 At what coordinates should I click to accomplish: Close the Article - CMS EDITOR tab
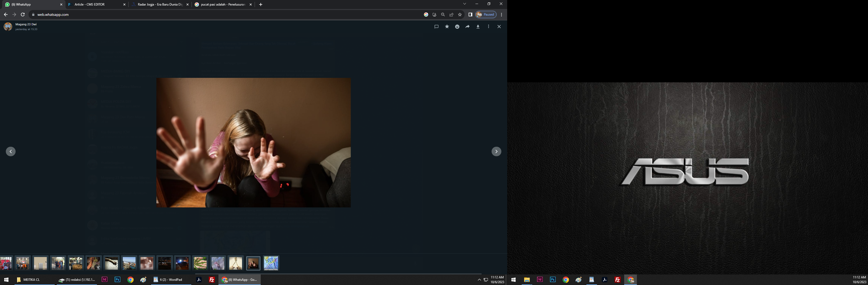point(124,5)
